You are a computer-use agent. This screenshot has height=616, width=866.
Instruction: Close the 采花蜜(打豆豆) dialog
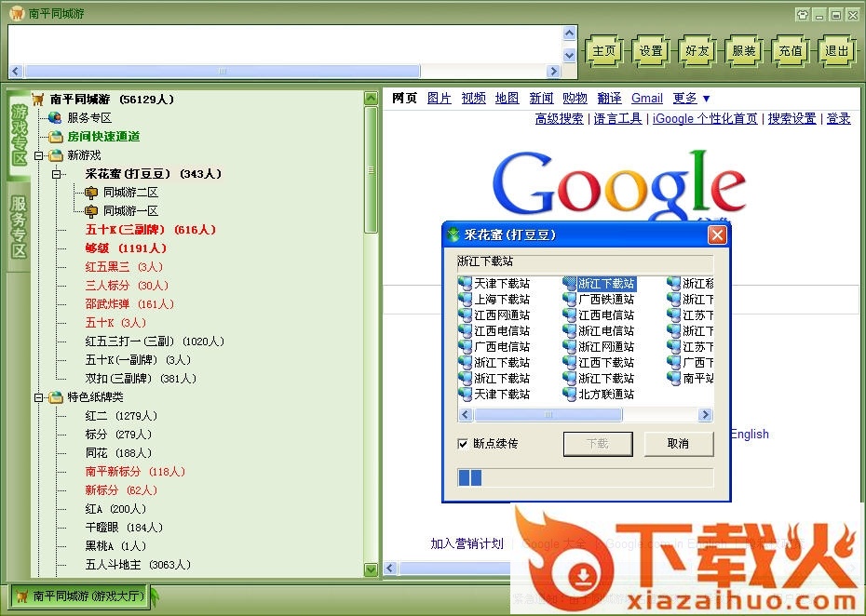(717, 235)
